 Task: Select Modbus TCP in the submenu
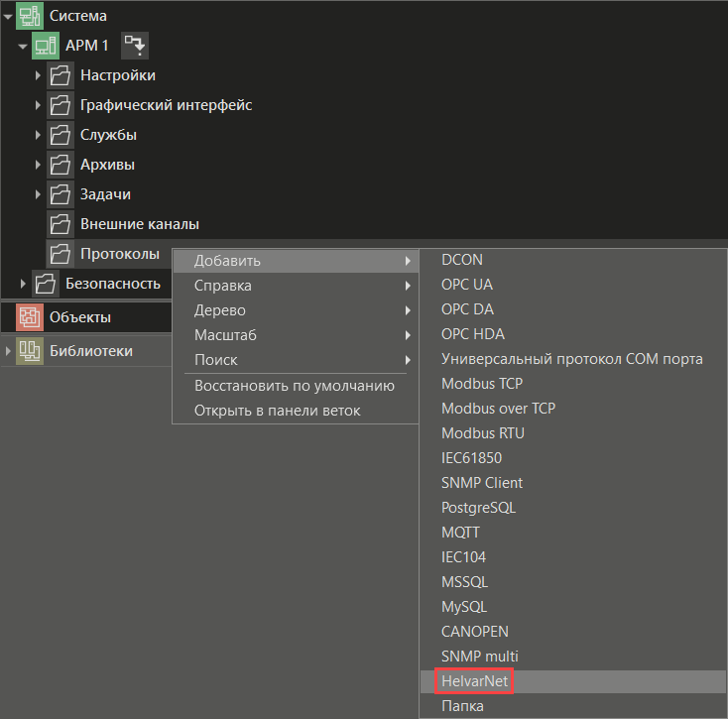tap(482, 384)
